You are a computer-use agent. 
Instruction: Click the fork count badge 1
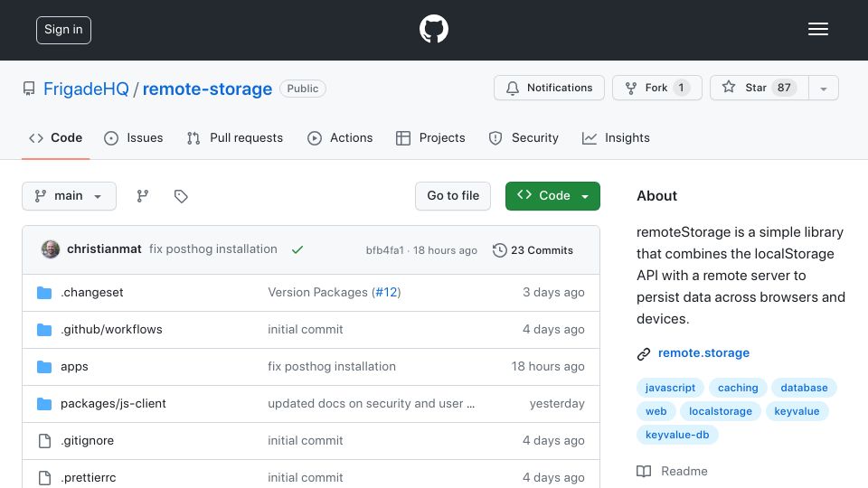681,88
